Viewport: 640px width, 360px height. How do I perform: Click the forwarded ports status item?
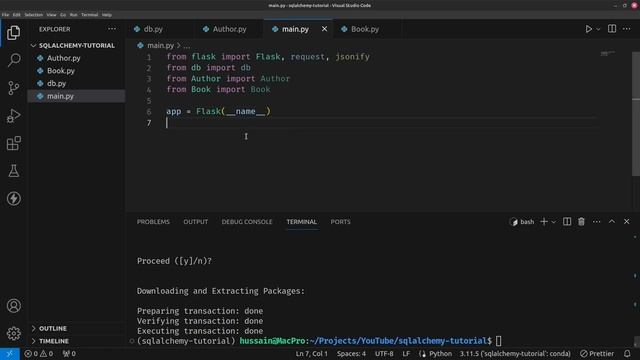point(69,354)
